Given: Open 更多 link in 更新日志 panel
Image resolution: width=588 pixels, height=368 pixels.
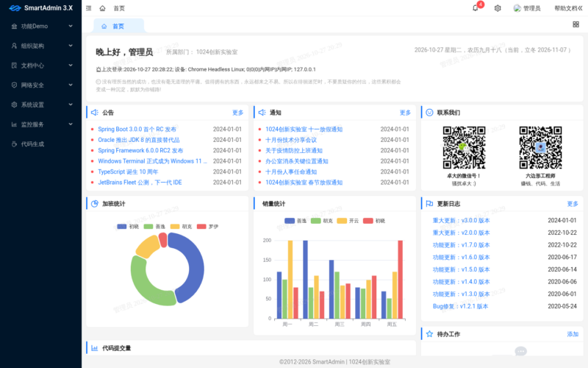Looking at the screenshot, I should click(x=573, y=204).
